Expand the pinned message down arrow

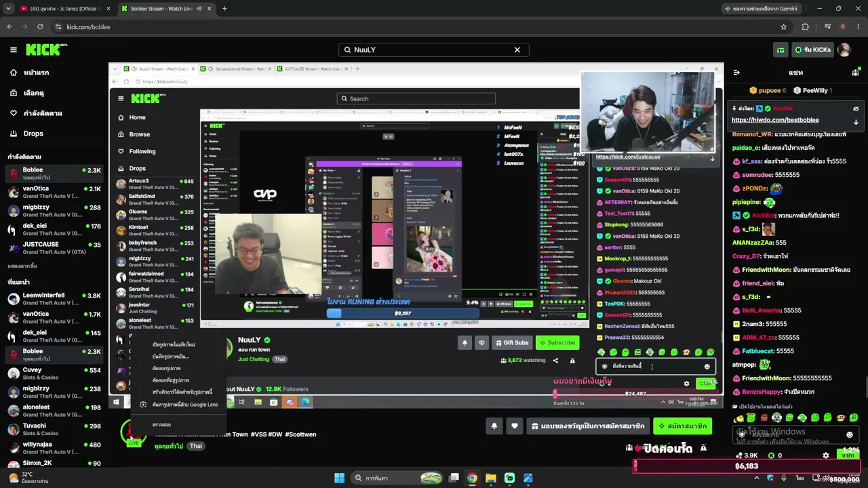(856, 122)
